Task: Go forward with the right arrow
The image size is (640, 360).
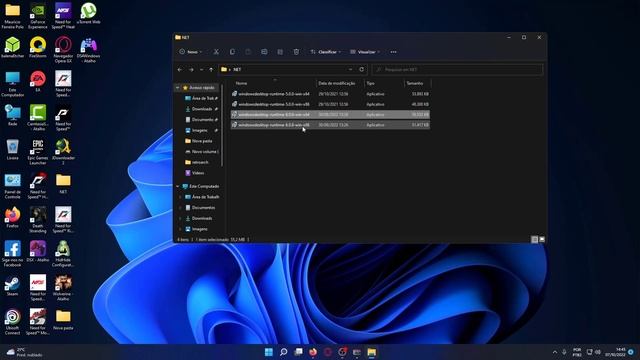Action: (191, 69)
